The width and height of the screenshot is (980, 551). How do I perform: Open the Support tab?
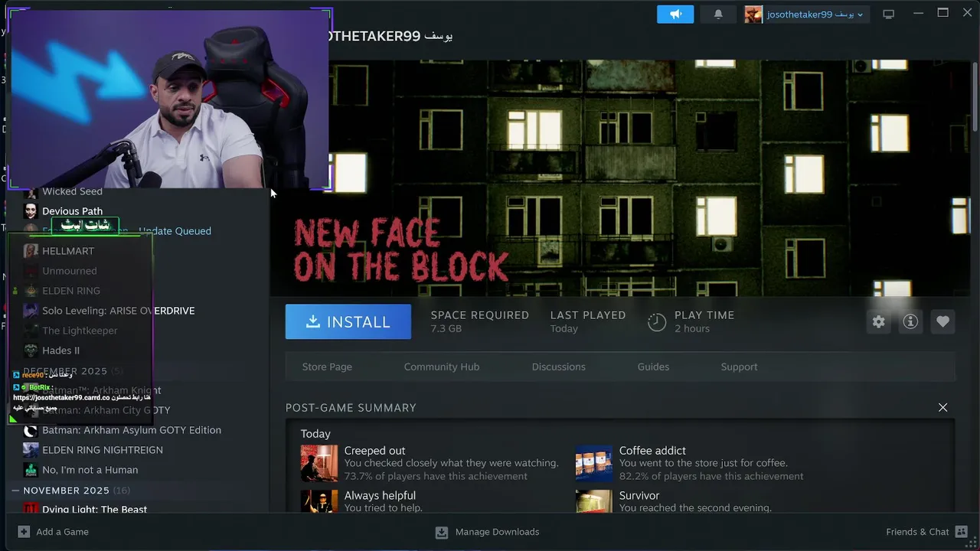739,367
